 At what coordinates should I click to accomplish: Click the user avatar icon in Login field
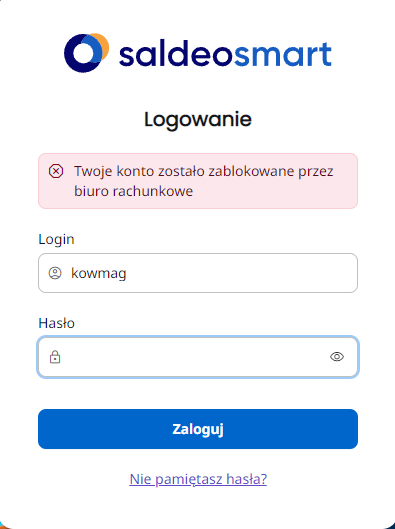55,273
